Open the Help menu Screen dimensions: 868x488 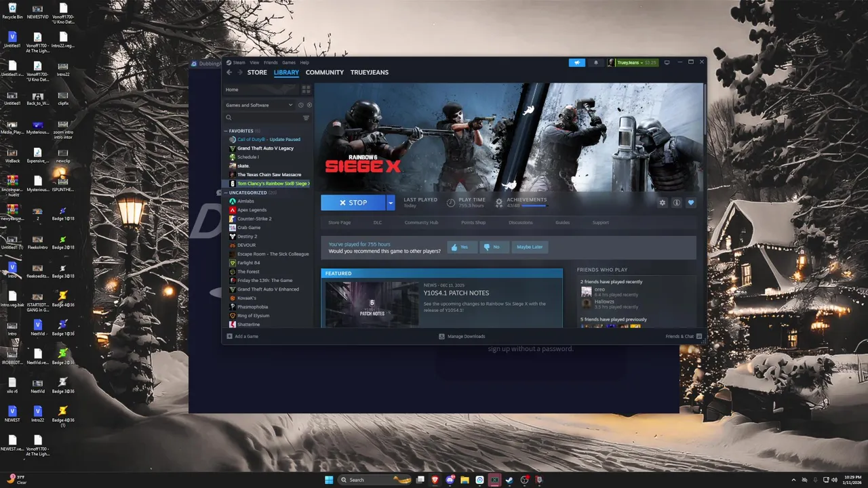coord(304,62)
